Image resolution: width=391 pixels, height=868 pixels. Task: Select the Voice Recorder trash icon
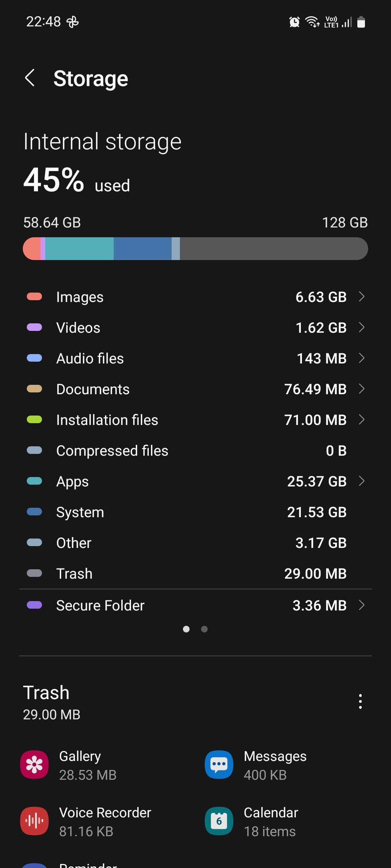point(34,821)
